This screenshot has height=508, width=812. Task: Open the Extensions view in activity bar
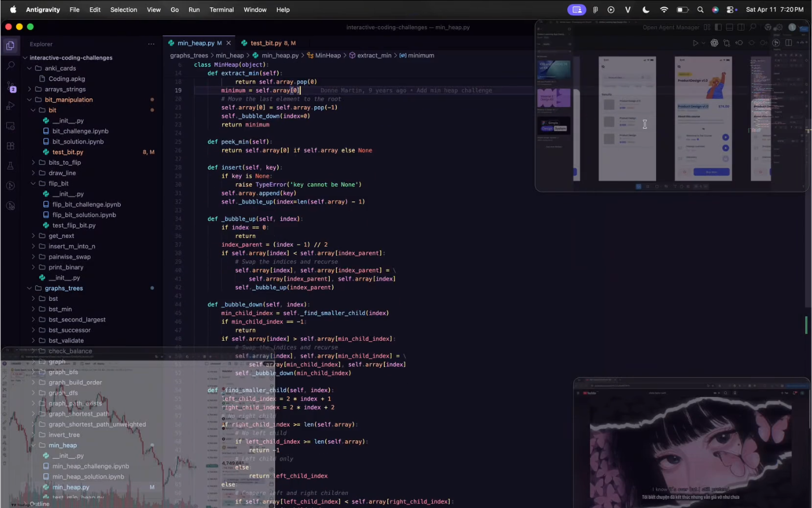pos(10,146)
